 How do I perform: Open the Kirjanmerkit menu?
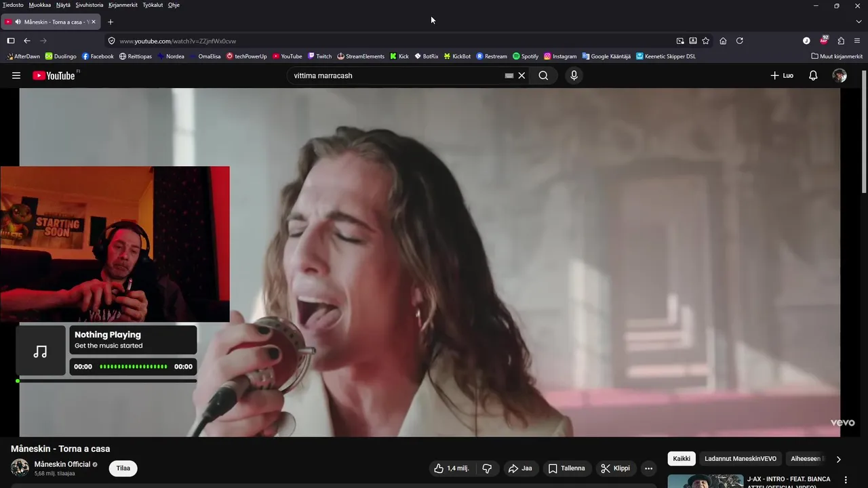[x=123, y=5]
